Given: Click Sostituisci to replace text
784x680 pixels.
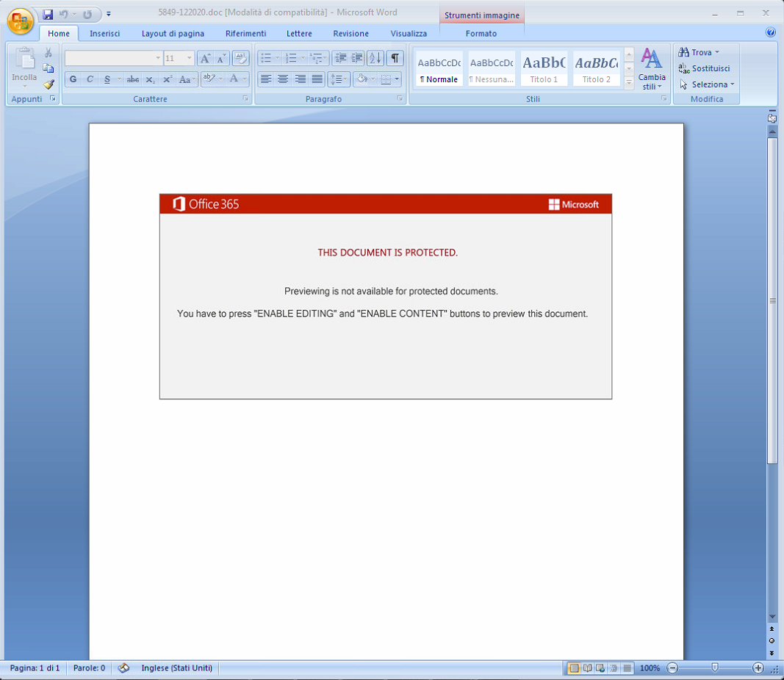Looking at the screenshot, I should pos(705,68).
